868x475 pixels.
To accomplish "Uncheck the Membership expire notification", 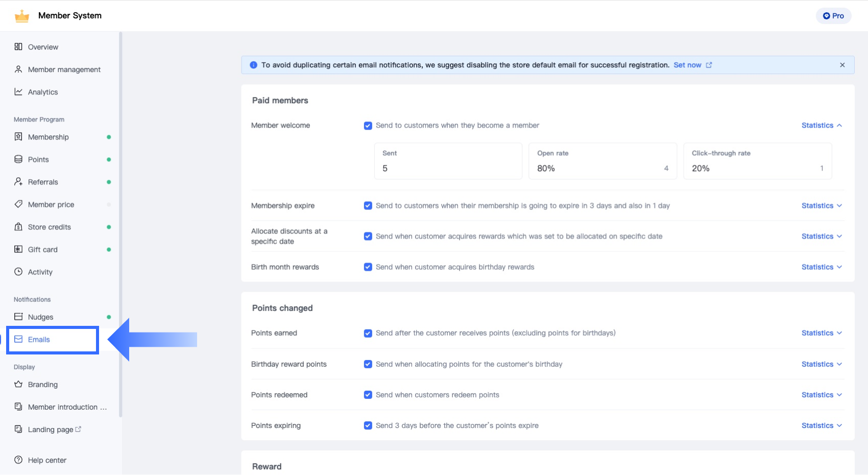I will (368, 205).
